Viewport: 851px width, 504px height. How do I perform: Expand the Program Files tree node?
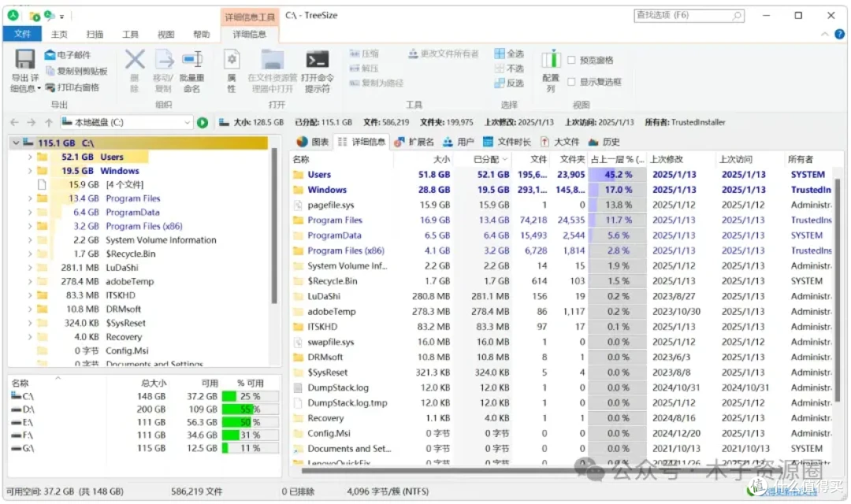point(30,198)
